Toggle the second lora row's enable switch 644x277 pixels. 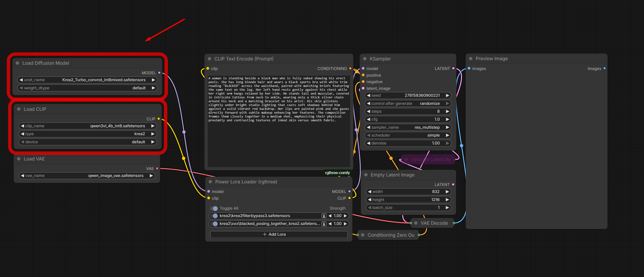[214, 224]
